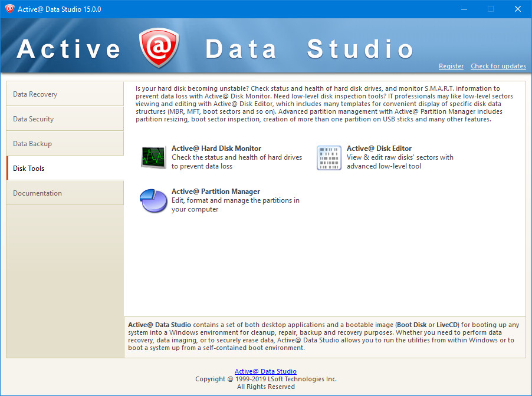The width and height of the screenshot is (532, 396).
Task: Click the 'Edit, format and manage partitions' description
Action: [235, 204]
